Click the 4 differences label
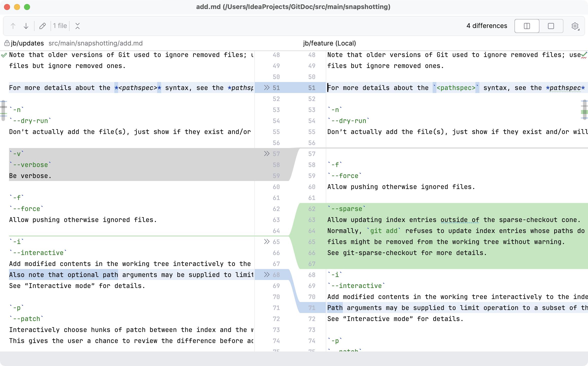The height and width of the screenshot is (366, 588). pyautogui.click(x=487, y=26)
